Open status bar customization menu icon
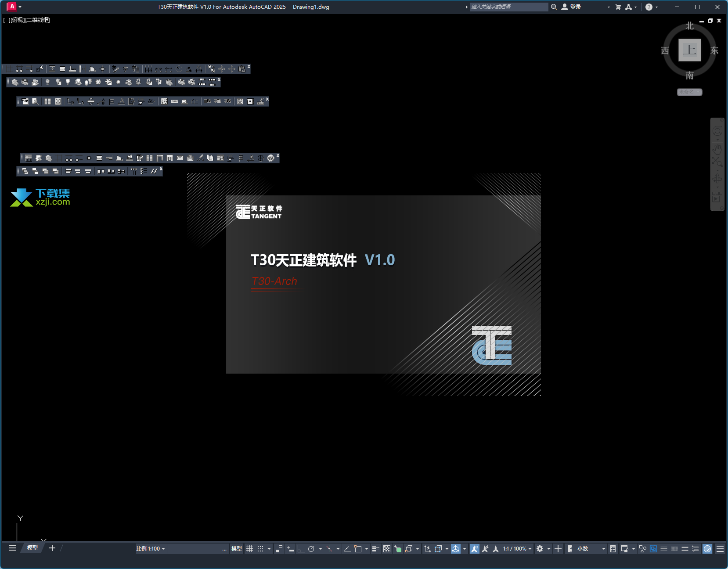The image size is (728, 569). (720, 549)
